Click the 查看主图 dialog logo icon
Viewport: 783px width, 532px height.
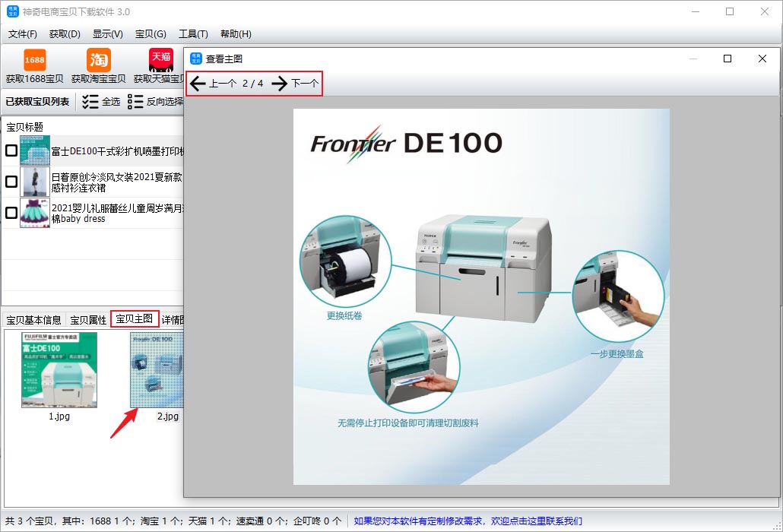(x=196, y=59)
